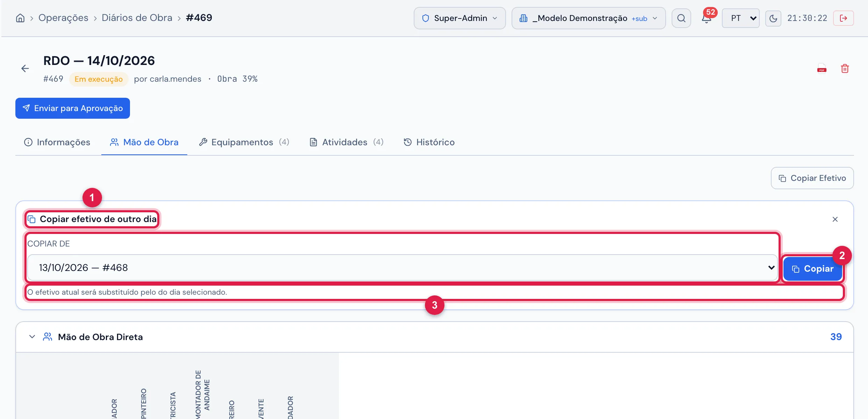
Task: Click the MONTADOR DE ANDAIME column header
Action: [203, 395]
